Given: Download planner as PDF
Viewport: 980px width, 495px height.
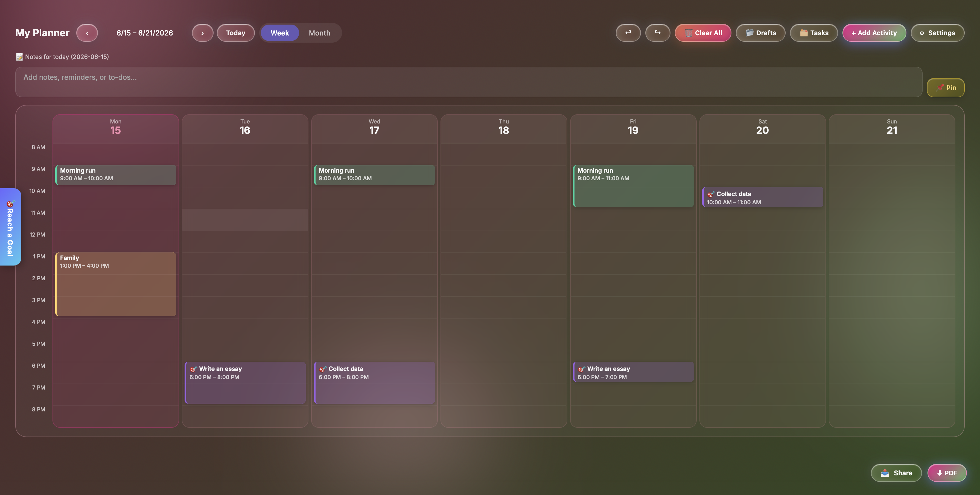Looking at the screenshot, I should point(947,473).
